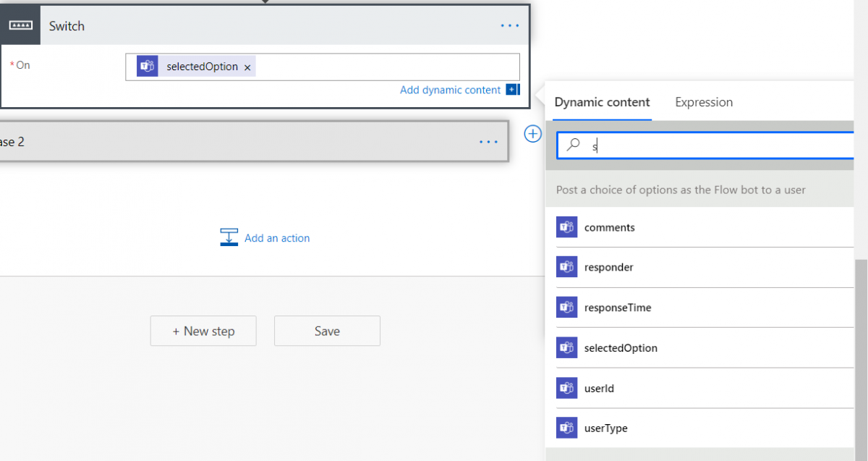868x461 pixels.
Task: Save the flow
Action: pyautogui.click(x=327, y=331)
